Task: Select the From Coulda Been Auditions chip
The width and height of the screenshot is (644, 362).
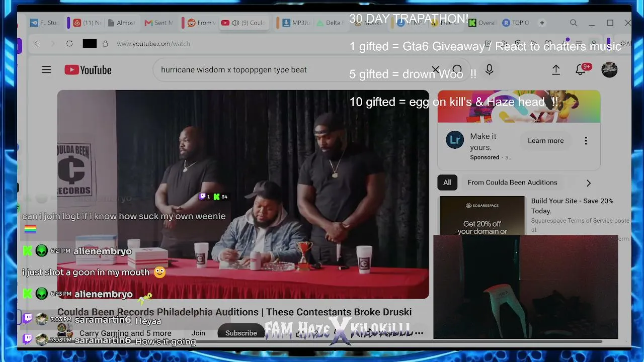Action: 512,183
